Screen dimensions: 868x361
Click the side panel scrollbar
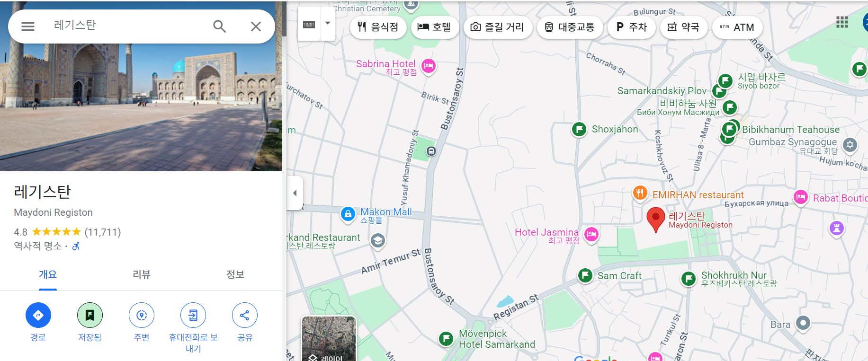pos(284,19)
